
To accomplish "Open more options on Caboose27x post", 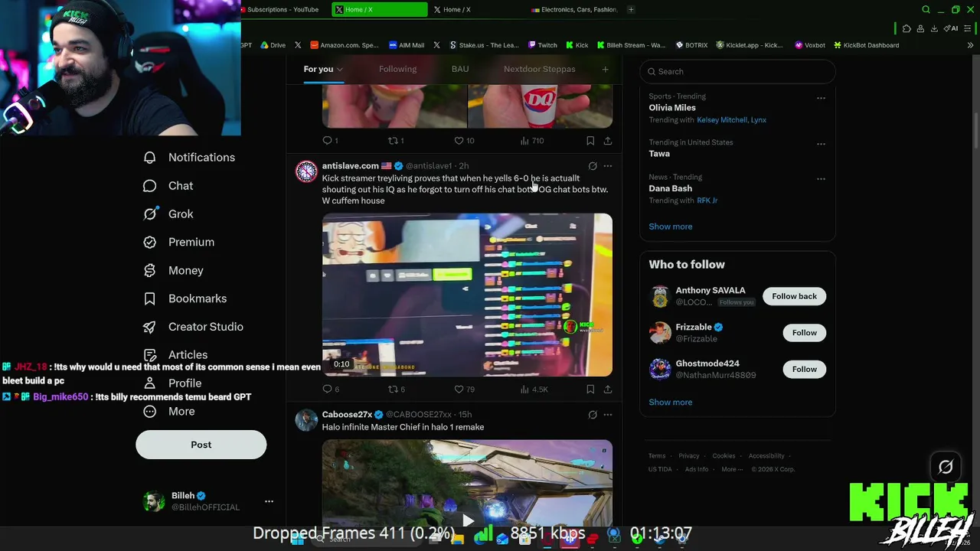I will pos(608,415).
